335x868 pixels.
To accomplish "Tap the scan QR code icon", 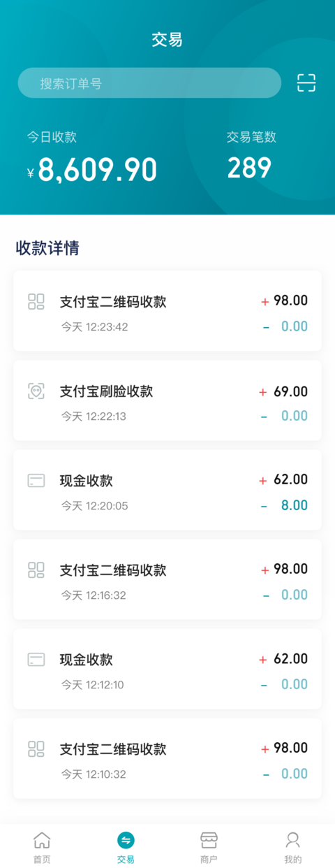I will point(306,83).
